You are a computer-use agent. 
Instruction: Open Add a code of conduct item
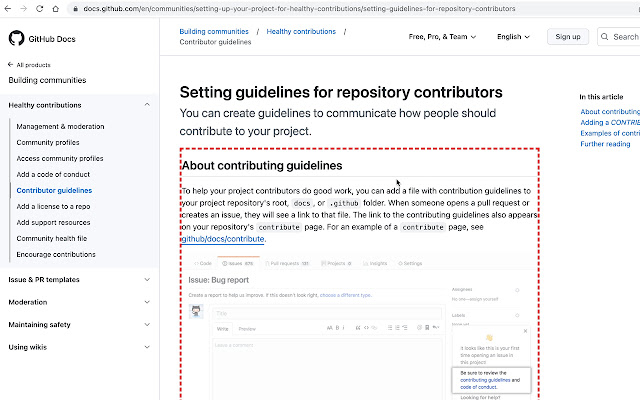(x=53, y=174)
